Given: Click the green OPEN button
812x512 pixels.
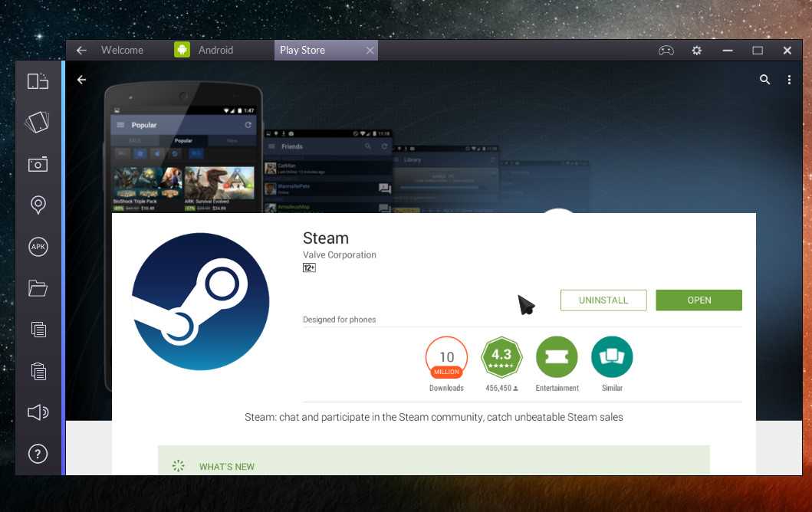Looking at the screenshot, I should 699,300.
